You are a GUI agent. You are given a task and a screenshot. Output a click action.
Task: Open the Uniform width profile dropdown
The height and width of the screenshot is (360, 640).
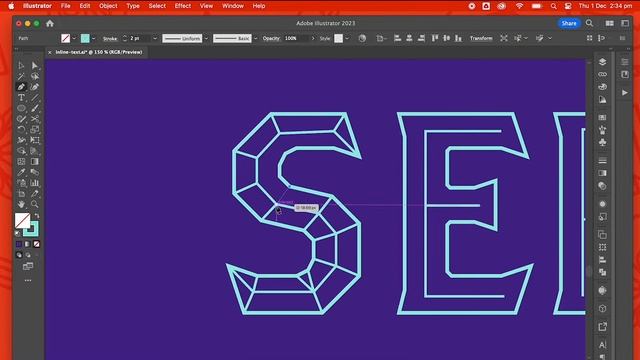pyautogui.click(x=206, y=38)
